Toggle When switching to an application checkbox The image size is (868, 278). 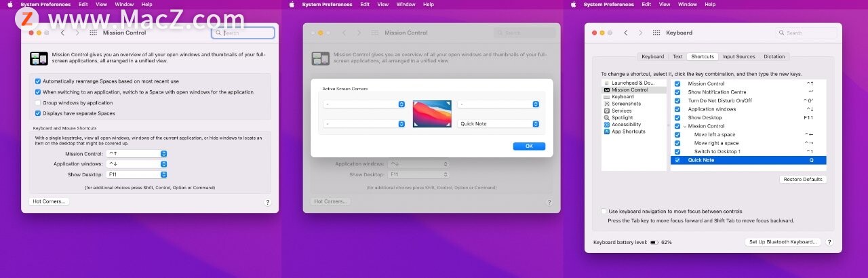point(37,92)
